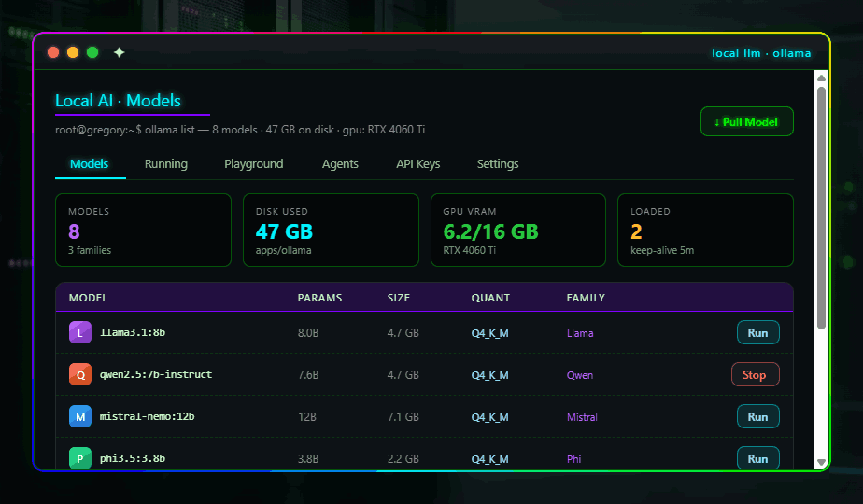Click the FAMILY column header
This screenshot has height=504, width=863.
click(586, 298)
